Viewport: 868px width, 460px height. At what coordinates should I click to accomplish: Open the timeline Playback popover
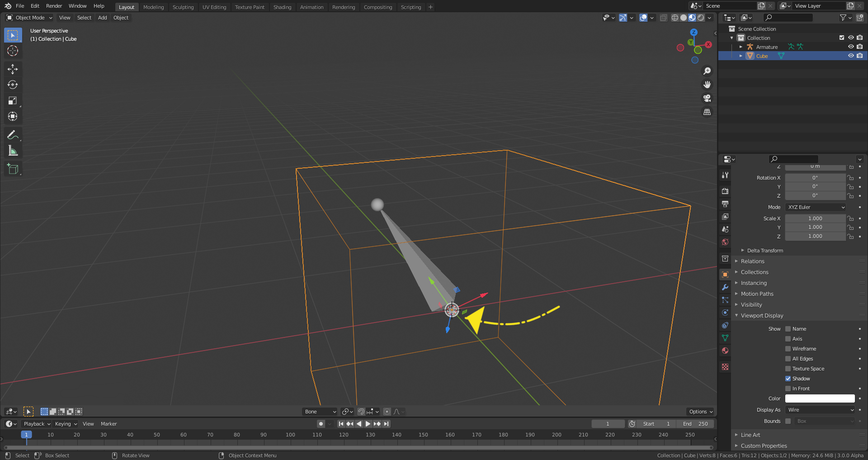[36, 424]
